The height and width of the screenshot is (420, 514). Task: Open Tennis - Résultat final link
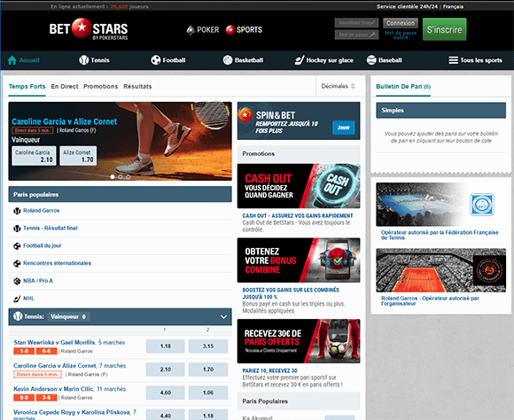(51, 229)
